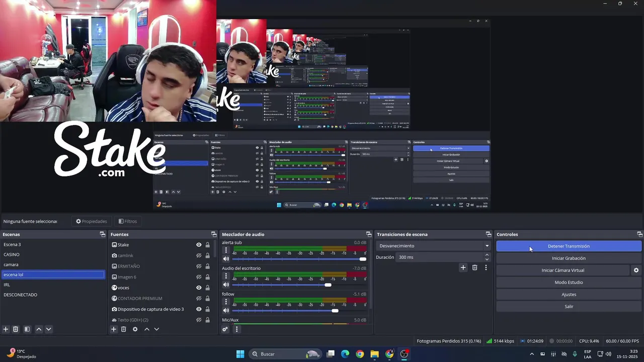The image size is (644, 362).
Task: Adjust Audio del escritorio volume slider
Action: point(299,285)
